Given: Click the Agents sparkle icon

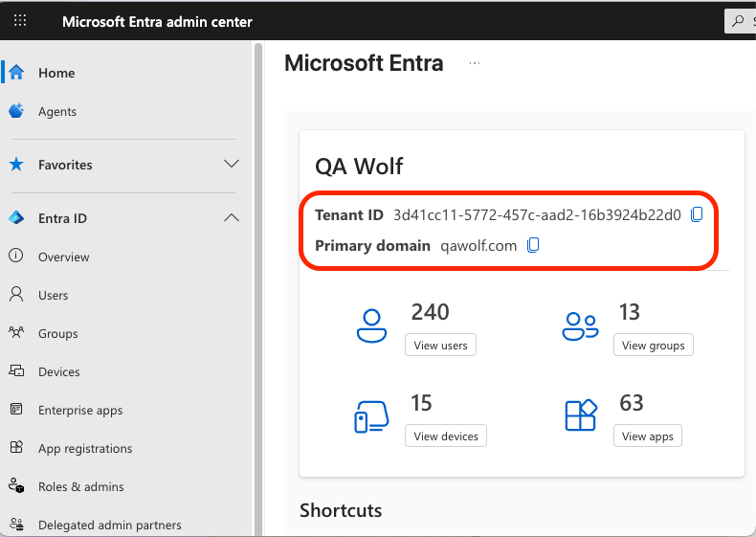Looking at the screenshot, I should (x=16, y=111).
